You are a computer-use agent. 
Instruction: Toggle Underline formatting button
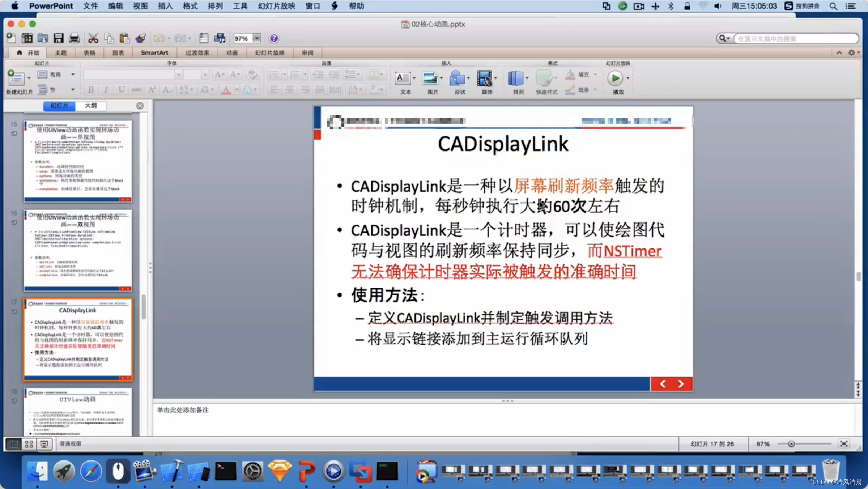tap(122, 90)
